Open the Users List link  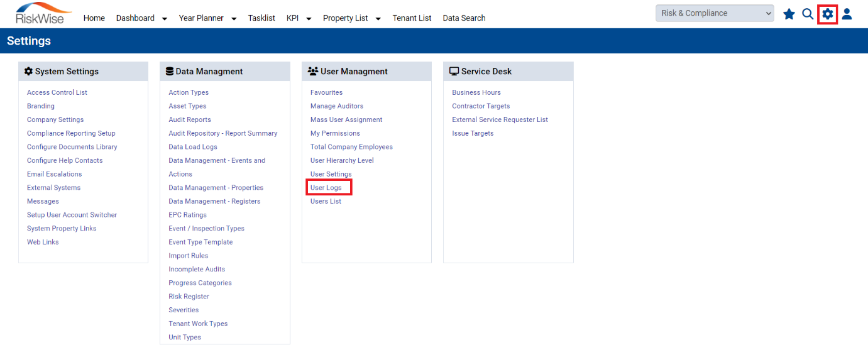point(326,201)
